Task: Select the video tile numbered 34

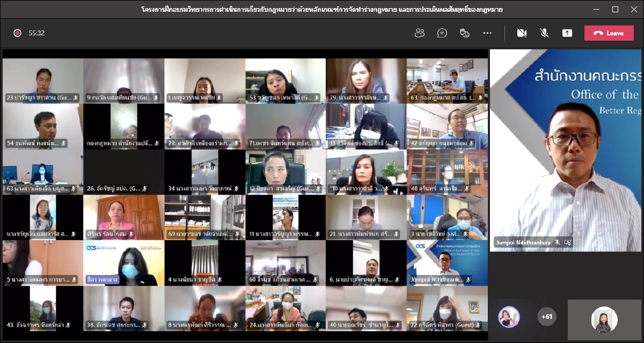Action: click(x=205, y=171)
